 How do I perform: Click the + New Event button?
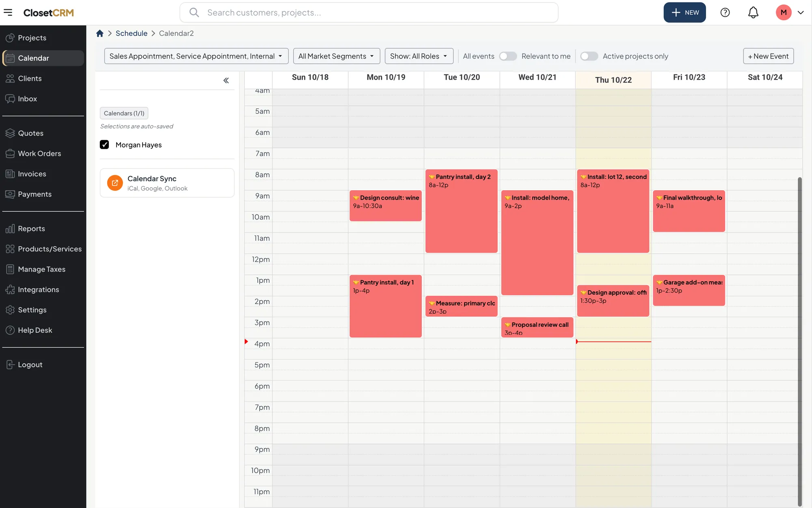[x=768, y=56]
